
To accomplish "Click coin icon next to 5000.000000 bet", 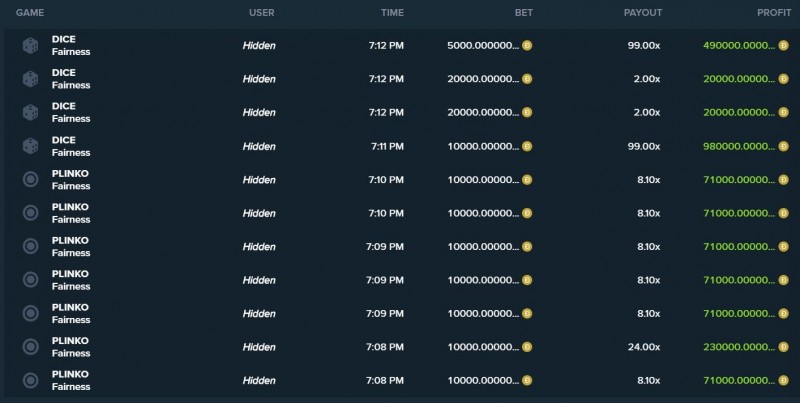I will [527, 45].
